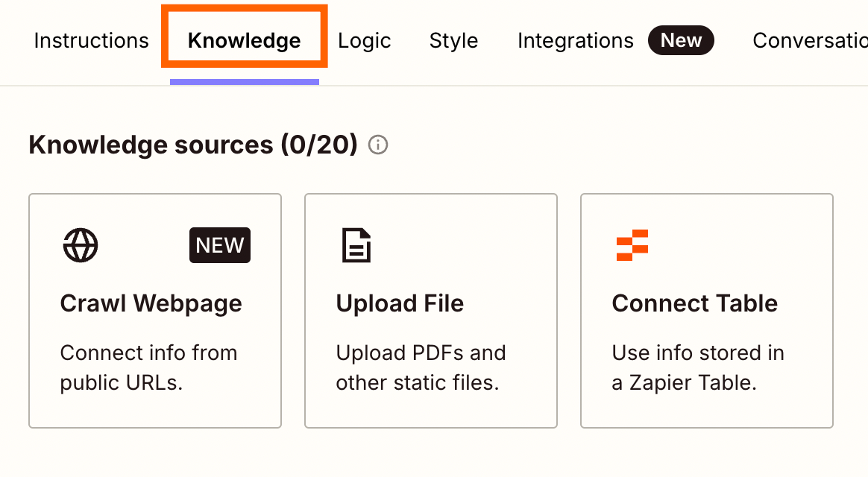Image resolution: width=868 pixels, height=477 pixels.
Task: Switch to the Logic tab
Action: pyautogui.click(x=364, y=40)
